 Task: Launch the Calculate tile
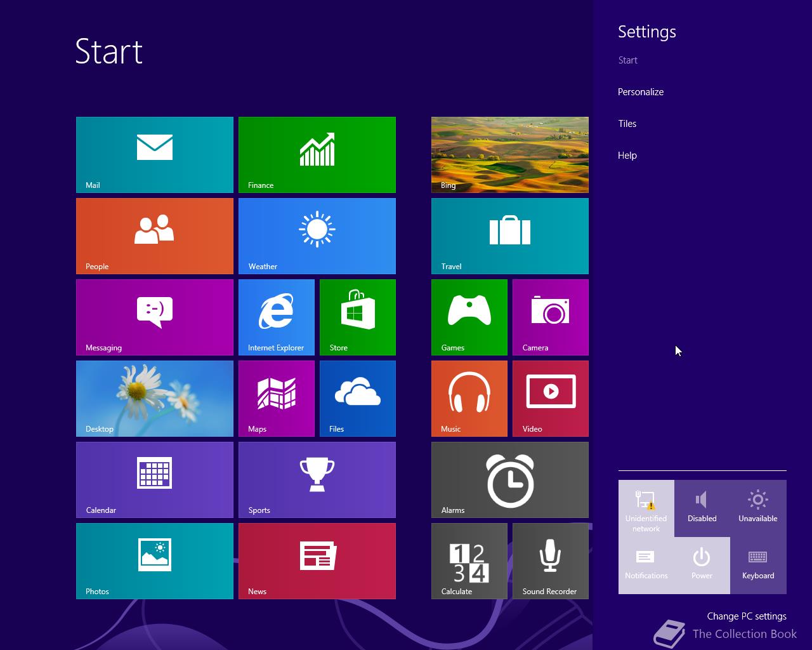coord(469,561)
